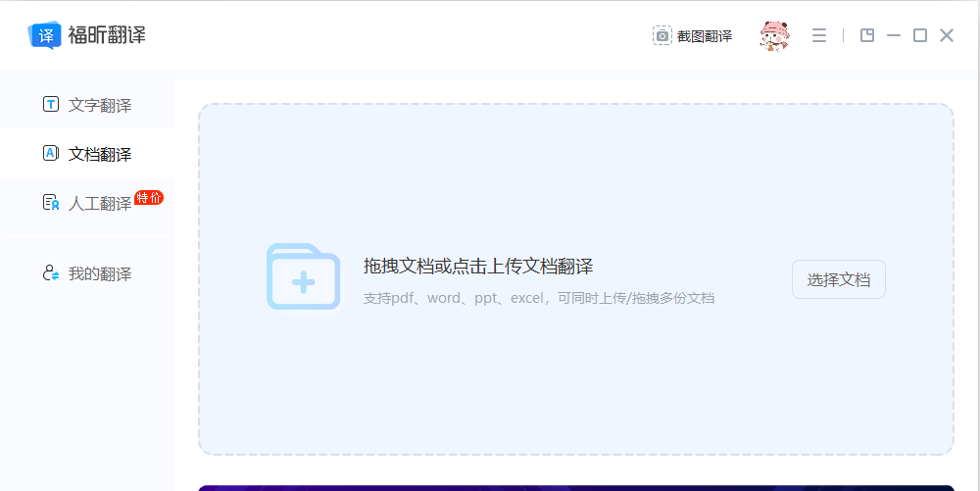Screen dimensions: 980x491
Task: Maximize the 福昕翻译 window
Action: 920,35
